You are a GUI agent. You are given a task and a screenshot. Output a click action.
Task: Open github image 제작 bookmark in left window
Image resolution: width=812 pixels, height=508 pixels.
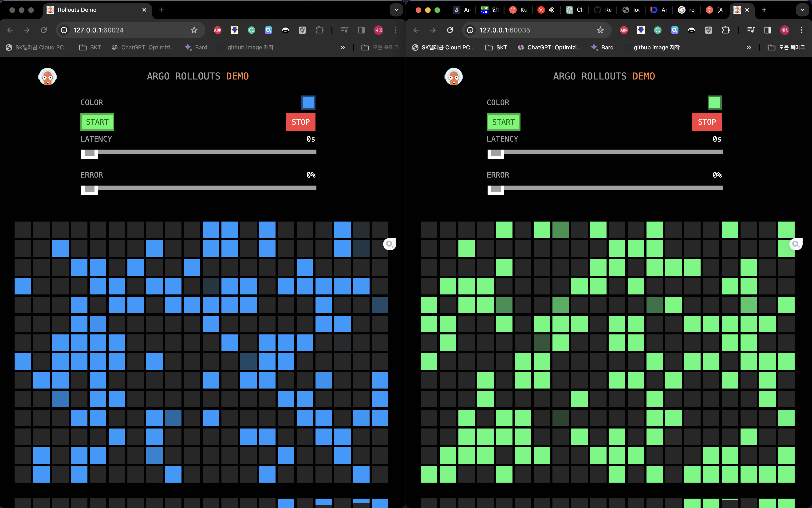[x=245, y=48]
